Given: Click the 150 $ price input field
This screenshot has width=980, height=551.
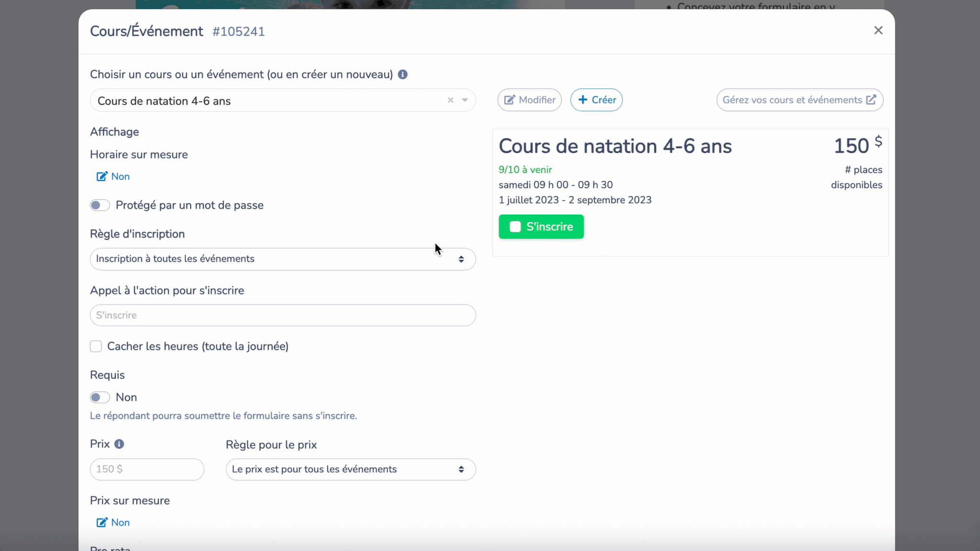Looking at the screenshot, I should coord(146,470).
